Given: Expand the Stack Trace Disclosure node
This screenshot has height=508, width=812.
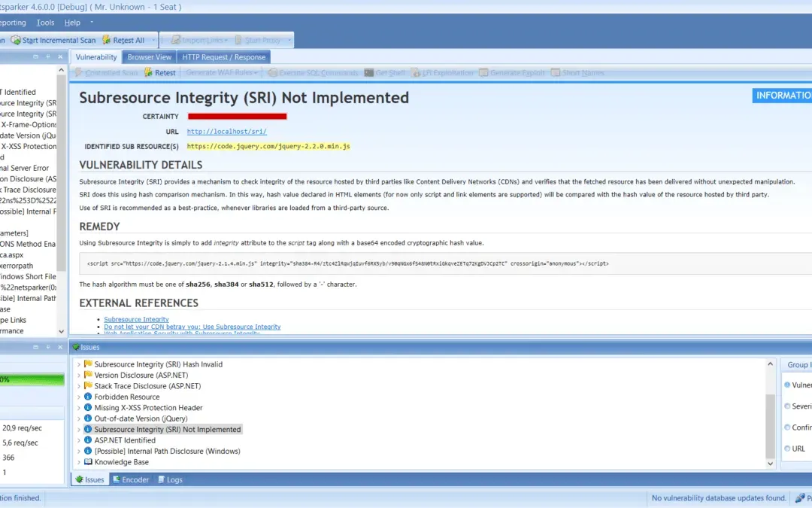Looking at the screenshot, I should (79, 386).
